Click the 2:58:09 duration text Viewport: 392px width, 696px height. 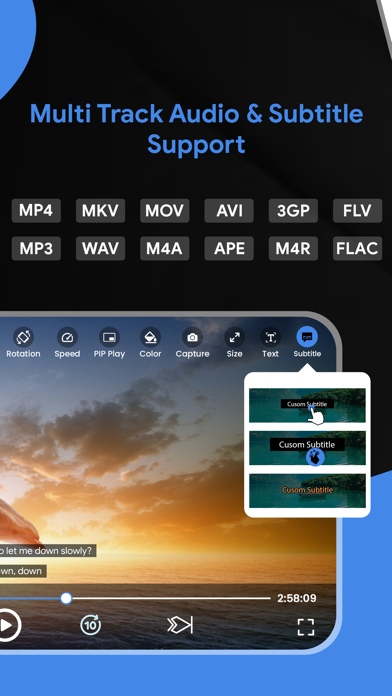tap(297, 598)
